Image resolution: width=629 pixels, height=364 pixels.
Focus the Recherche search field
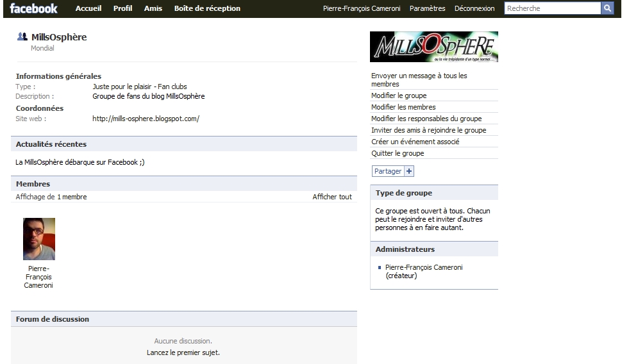click(553, 8)
